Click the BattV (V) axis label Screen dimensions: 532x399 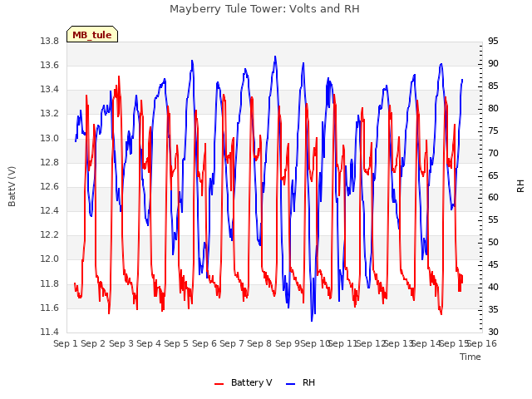point(12,186)
